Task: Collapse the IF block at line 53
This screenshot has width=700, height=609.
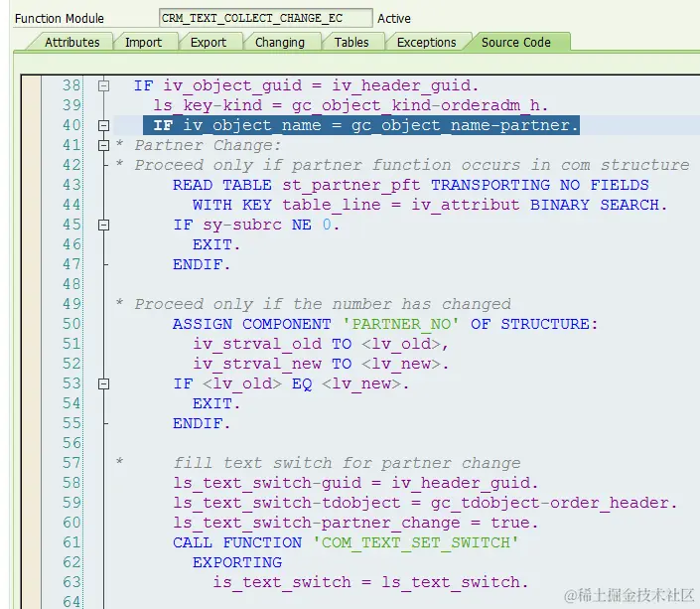Action: pyautogui.click(x=103, y=383)
